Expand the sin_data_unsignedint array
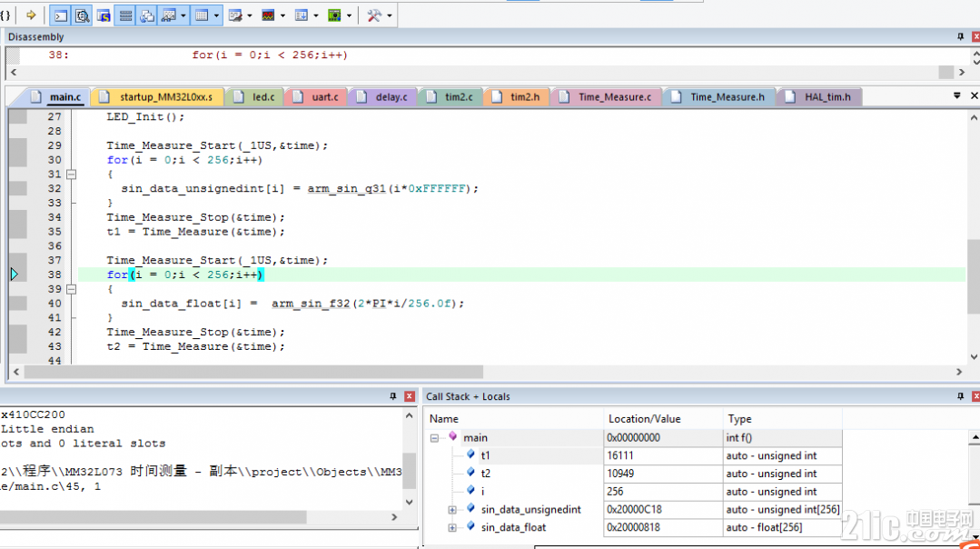The width and height of the screenshot is (980, 549). [452, 510]
